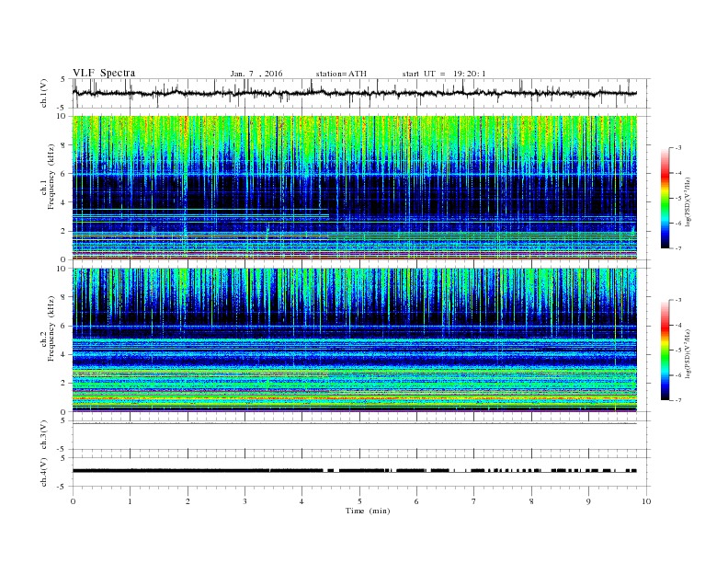Click the 'ch.3(V)' axis label
The image size is (728, 563).
click(x=43, y=435)
